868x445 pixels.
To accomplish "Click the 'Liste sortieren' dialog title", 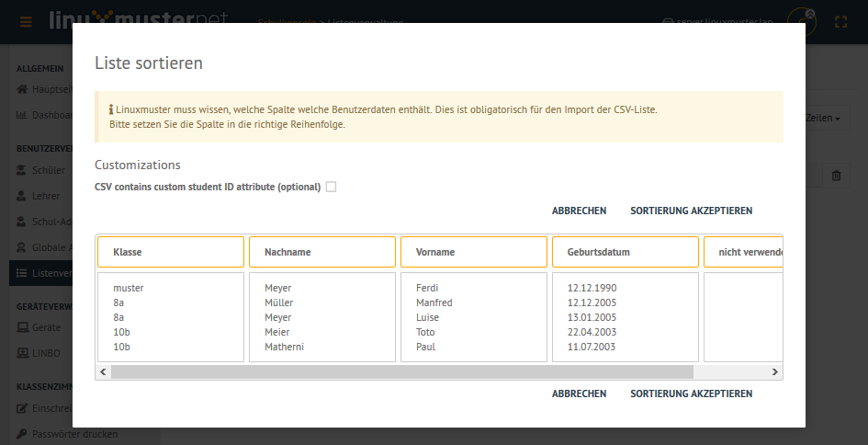I will coord(149,63).
